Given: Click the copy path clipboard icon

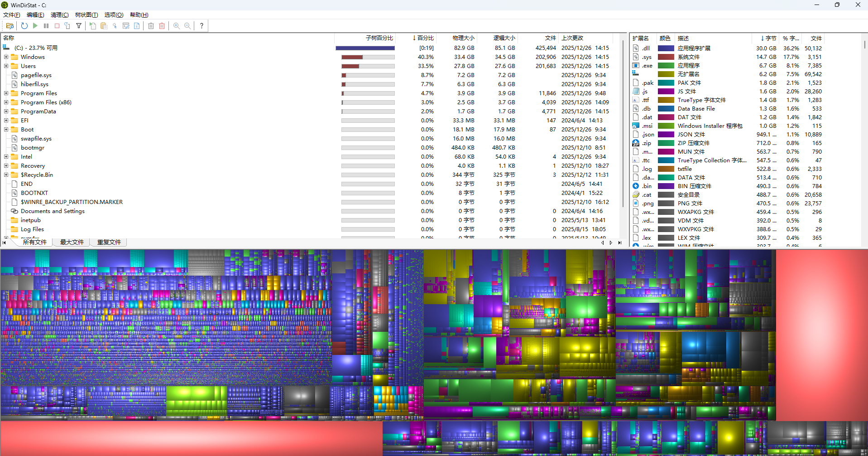Looking at the screenshot, I should coord(104,26).
